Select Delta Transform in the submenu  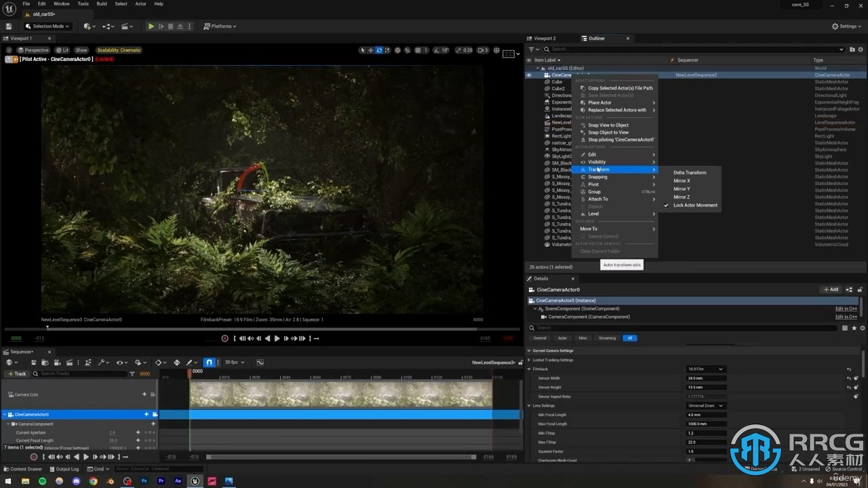click(x=690, y=173)
